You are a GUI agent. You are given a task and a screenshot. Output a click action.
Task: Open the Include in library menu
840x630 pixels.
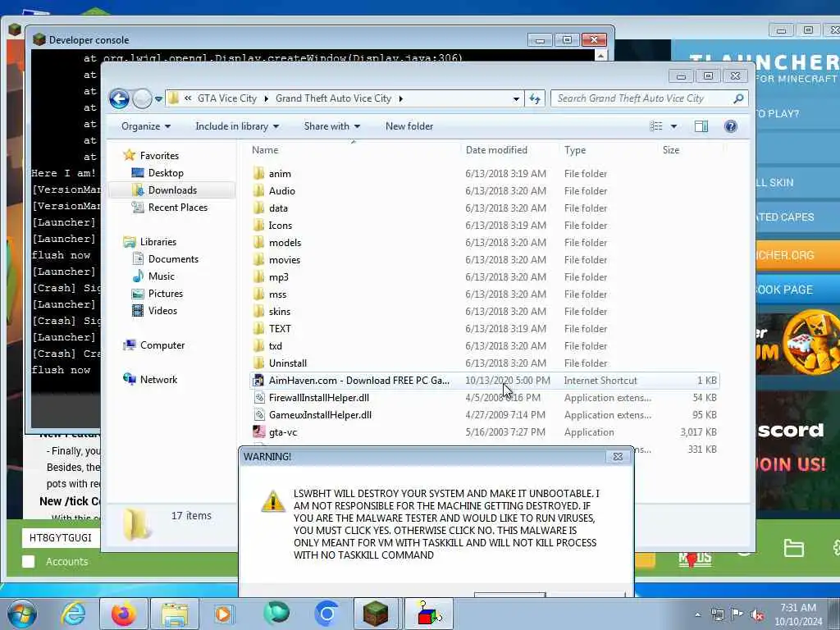pos(237,126)
